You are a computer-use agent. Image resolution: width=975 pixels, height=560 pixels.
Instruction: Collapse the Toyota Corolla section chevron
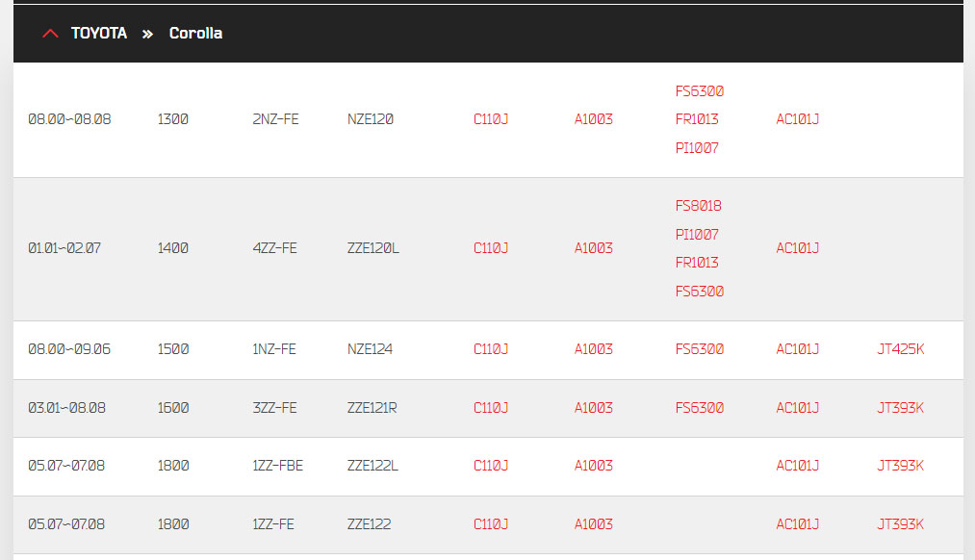[x=50, y=34]
